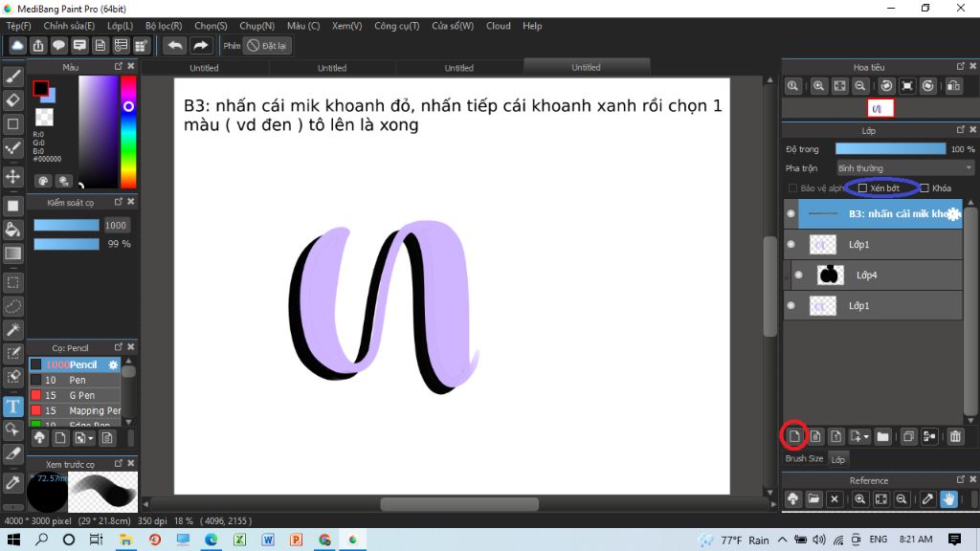Viewport: 980px width, 551px height.
Task: Select the Magic Wand tool
Action: click(13, 329)
